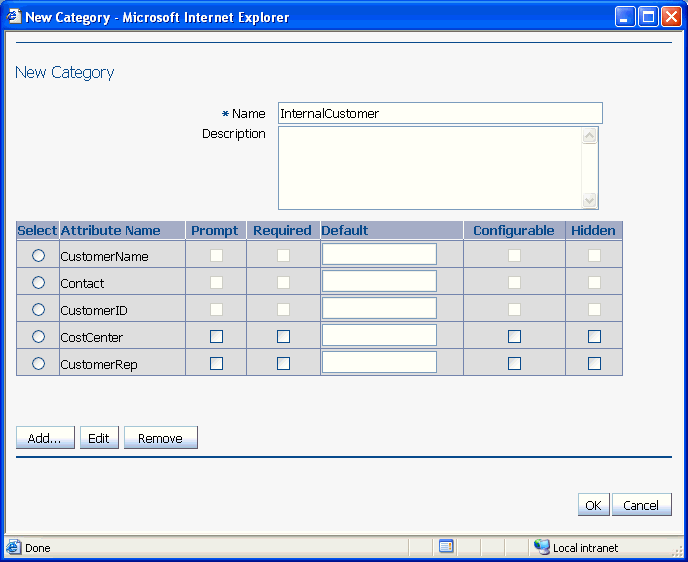Click disabled Configurable checkbox for CustomerName

tap(514, 255)
